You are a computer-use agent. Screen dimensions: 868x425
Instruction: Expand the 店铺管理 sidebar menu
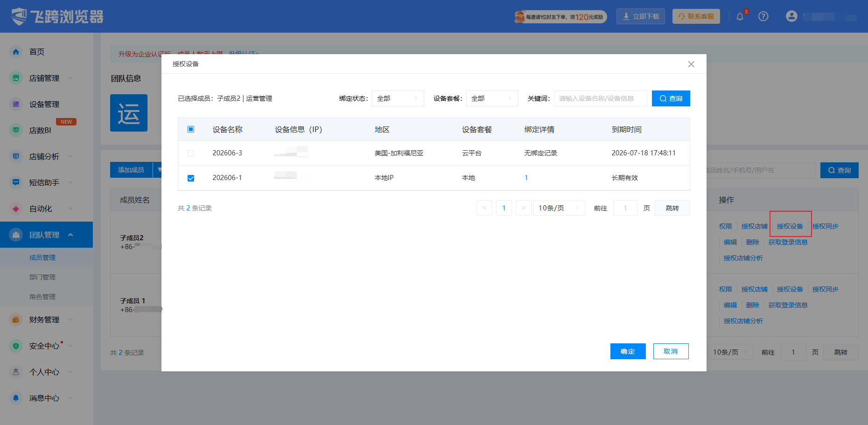70,78
